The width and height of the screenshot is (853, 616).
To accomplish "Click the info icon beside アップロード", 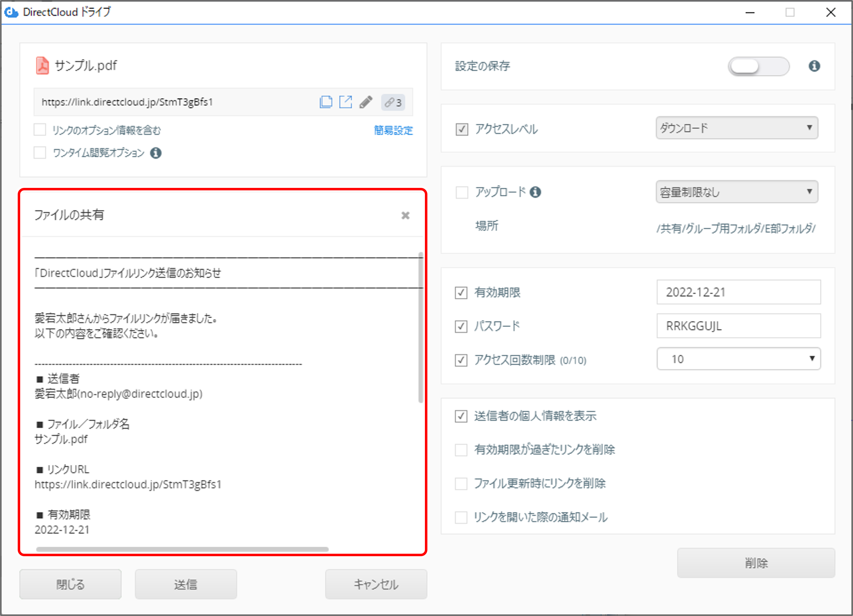I will pyautogui.click(x=535, y=192).
